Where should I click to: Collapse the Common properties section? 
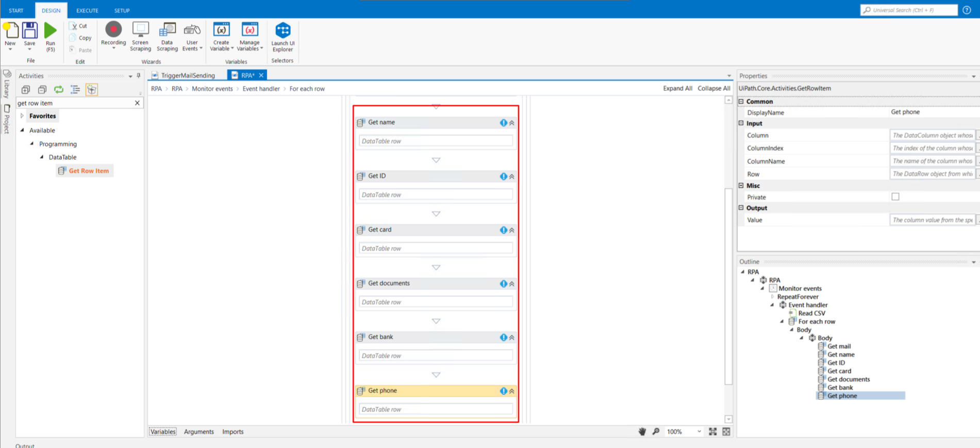[x=741, y=102]
